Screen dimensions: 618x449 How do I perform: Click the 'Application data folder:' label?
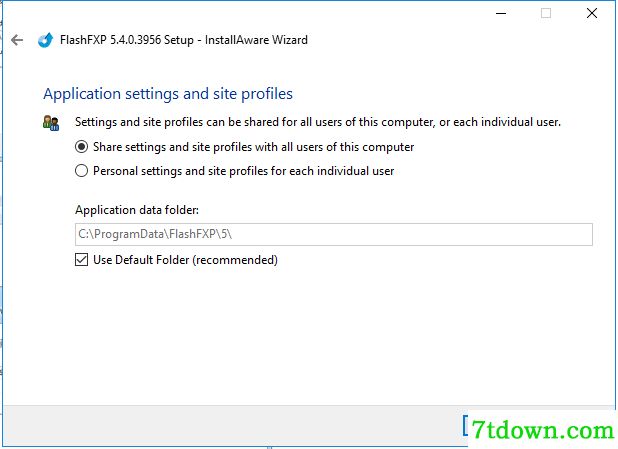point(137,210)
